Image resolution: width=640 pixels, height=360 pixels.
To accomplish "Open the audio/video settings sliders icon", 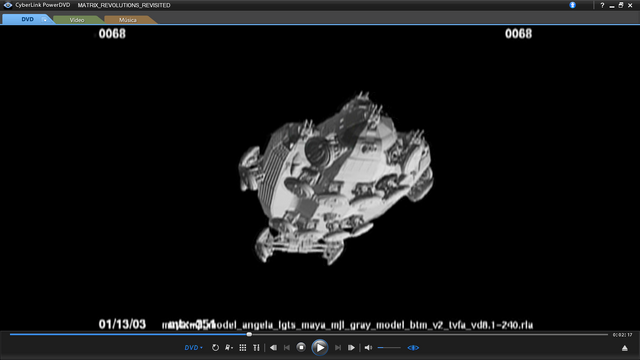I will (x=256, y=348).
